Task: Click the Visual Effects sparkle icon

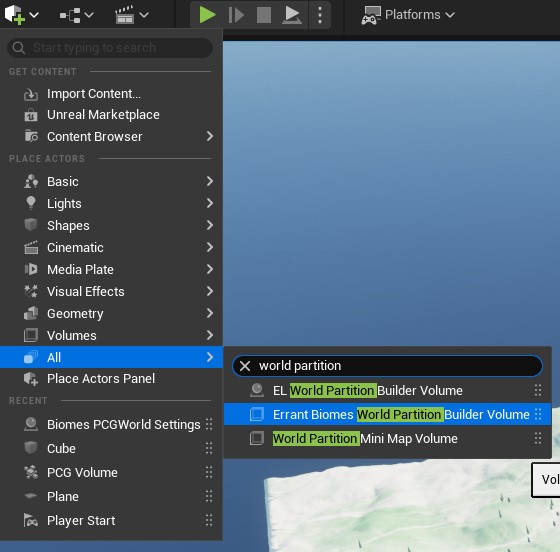Action: (x=31, y=291)
